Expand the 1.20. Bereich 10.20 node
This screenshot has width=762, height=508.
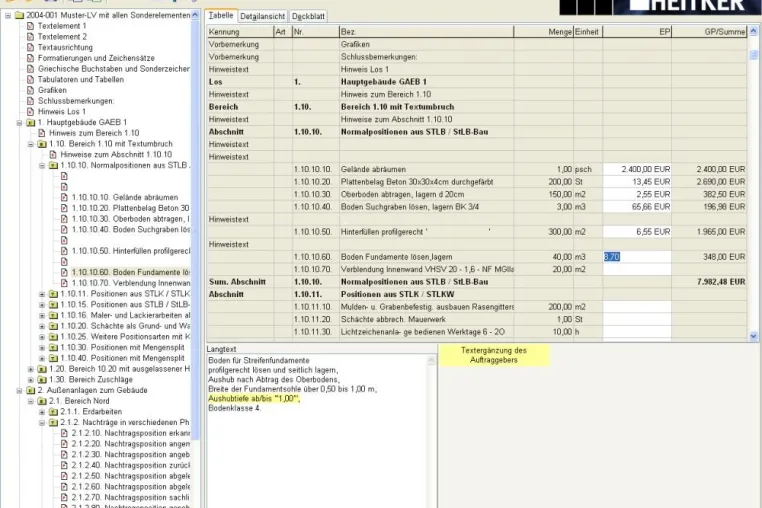pos(31,369)
